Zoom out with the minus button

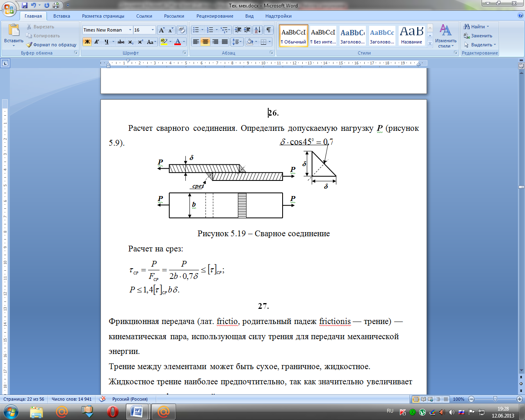coord(471,399)
